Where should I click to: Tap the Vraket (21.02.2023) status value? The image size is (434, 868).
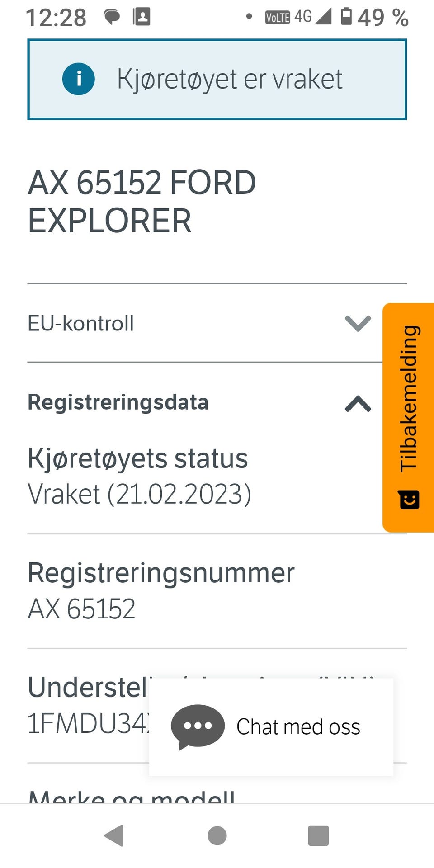pos(139,494)
